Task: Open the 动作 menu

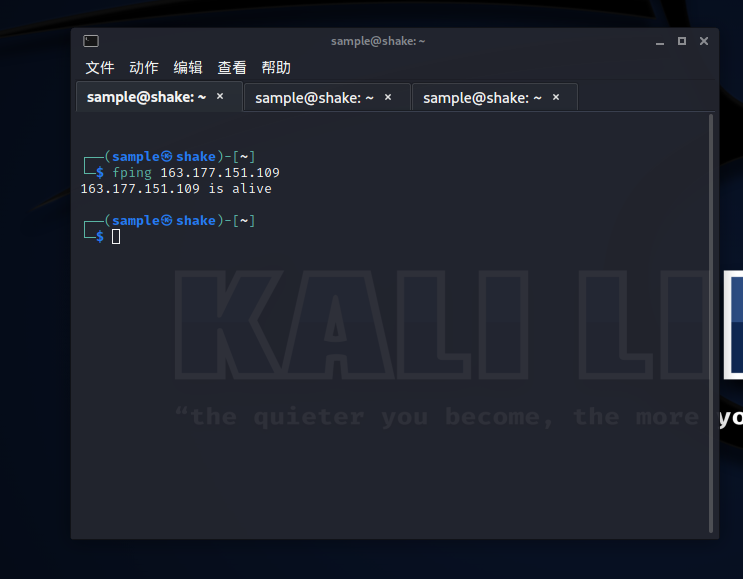Action: point(144,68)
